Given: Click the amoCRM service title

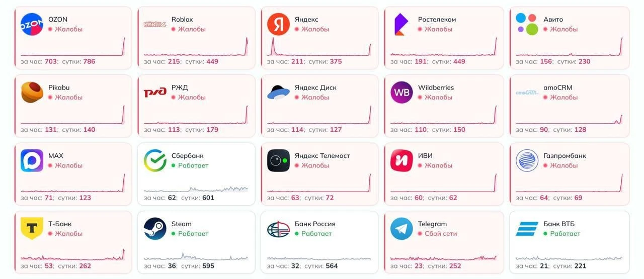Looking at the screenshot, I should pos(557,87).
